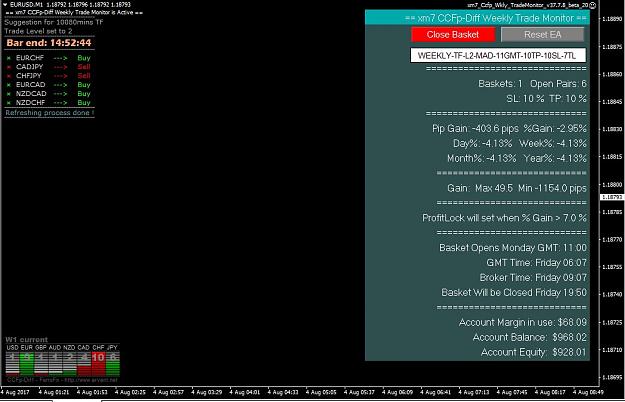Click the Buy signal for EURCAD
Image resolution: width=625 pixels, height=402 pixels.
(84, 84)
